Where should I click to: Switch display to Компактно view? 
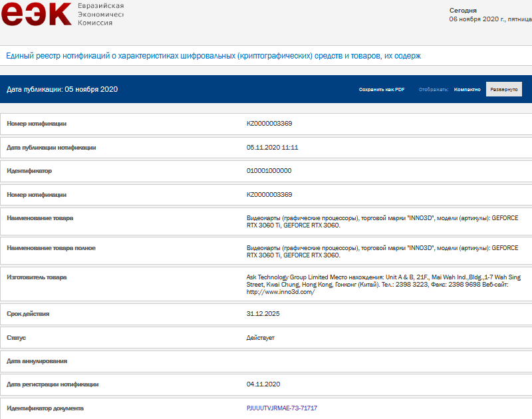[467, 89]
